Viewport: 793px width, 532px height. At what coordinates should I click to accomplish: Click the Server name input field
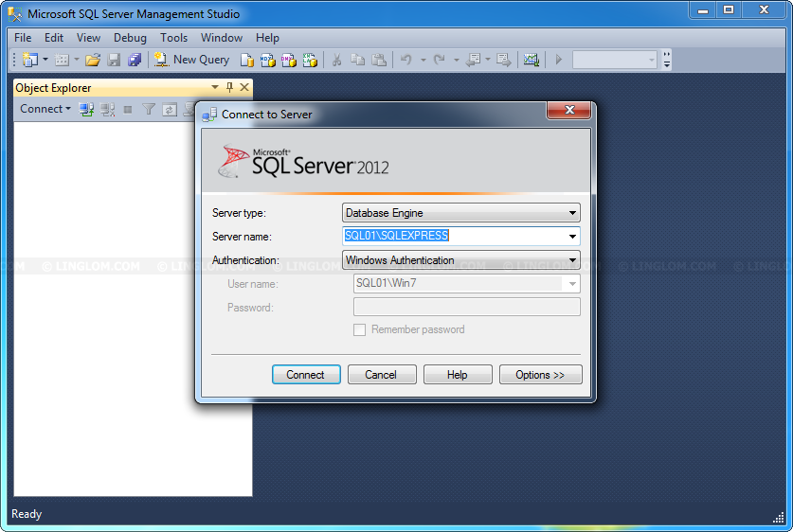[453, 236]
